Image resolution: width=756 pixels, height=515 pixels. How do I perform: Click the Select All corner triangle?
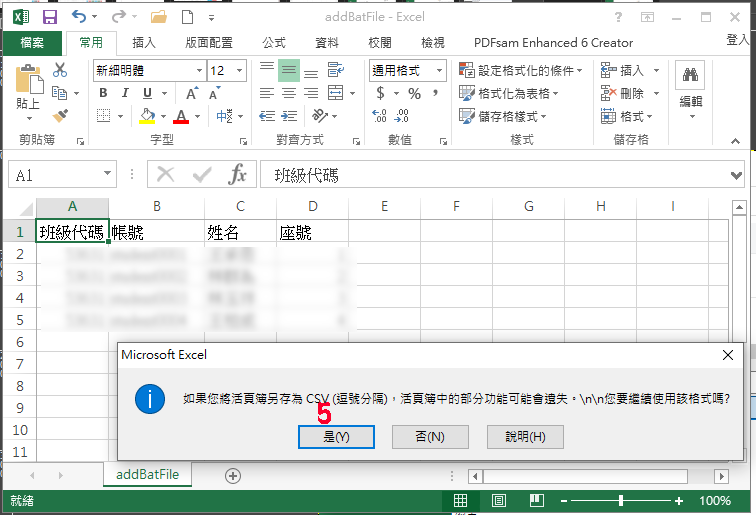coord(25,209)
